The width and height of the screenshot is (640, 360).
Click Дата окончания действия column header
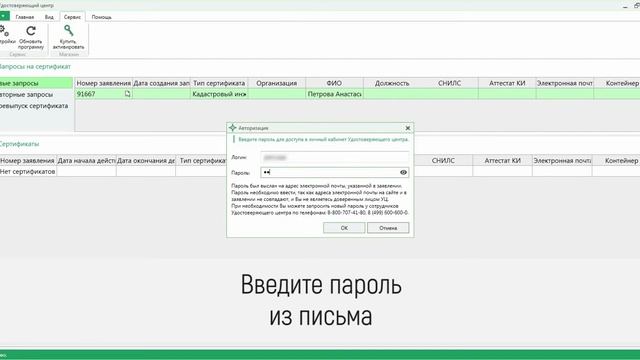146,161
